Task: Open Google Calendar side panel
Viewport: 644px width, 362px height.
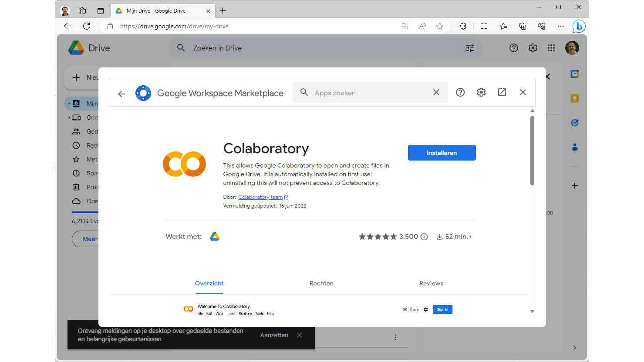Action: pos(575,74)
